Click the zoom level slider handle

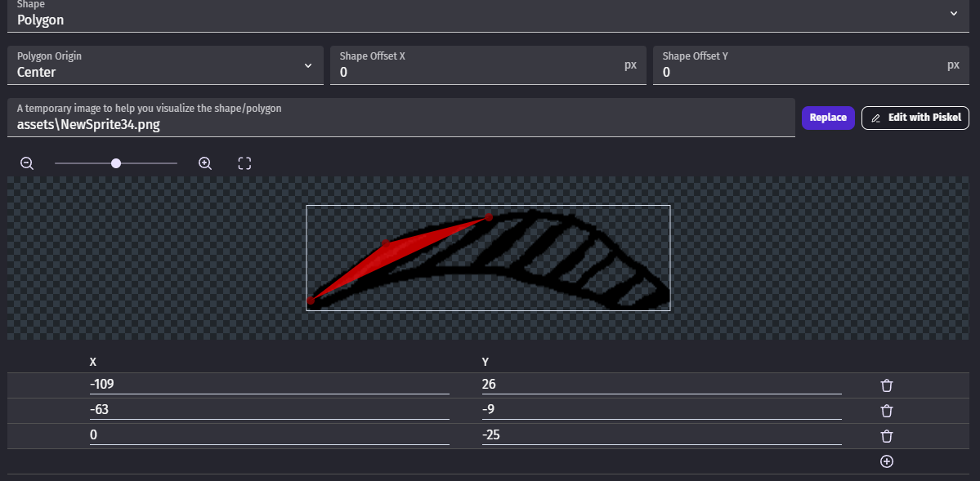point(116,163)
